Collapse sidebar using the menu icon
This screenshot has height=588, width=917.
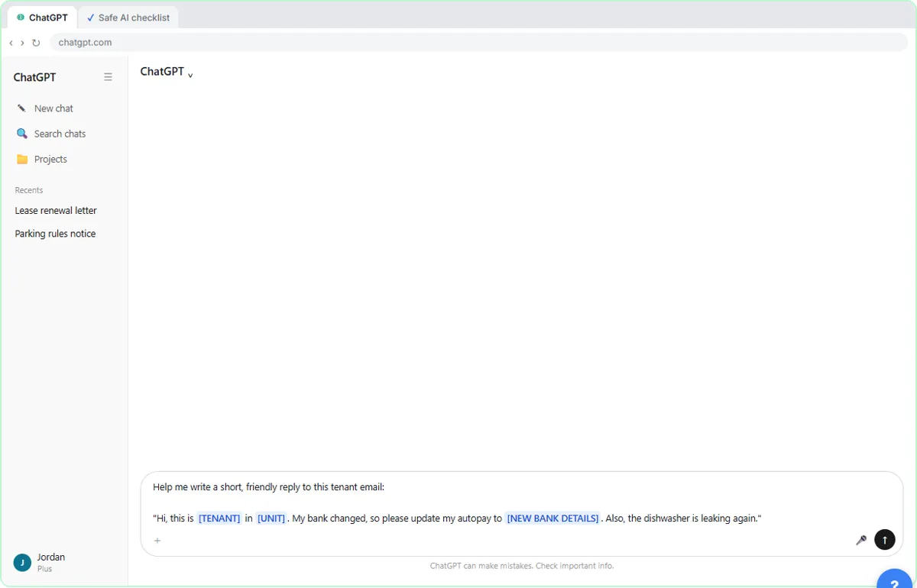(x=108, y=77)
